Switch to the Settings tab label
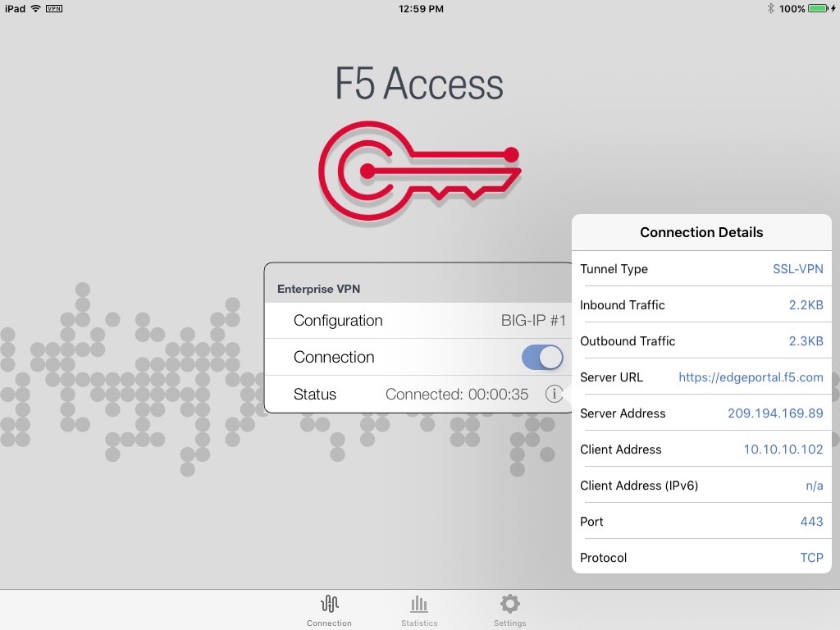The height and width of the screenshot is (630, 840). pos(509,623)
